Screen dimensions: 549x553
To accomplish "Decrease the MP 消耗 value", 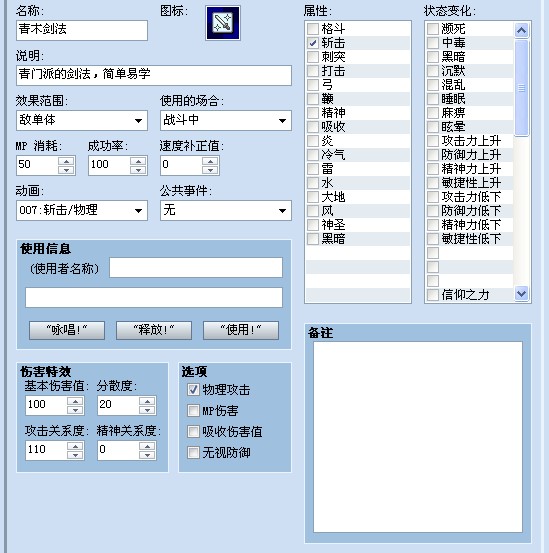I will coord(66,170).
